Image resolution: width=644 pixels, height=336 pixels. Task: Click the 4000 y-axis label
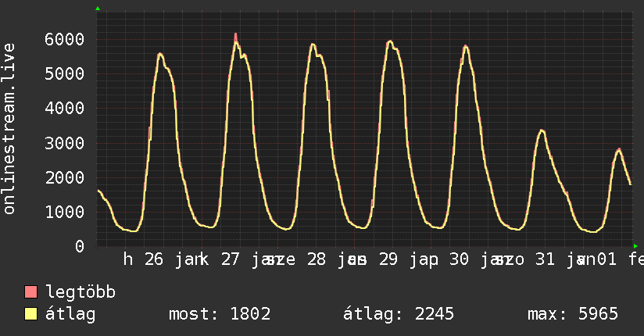click(65, 109)
